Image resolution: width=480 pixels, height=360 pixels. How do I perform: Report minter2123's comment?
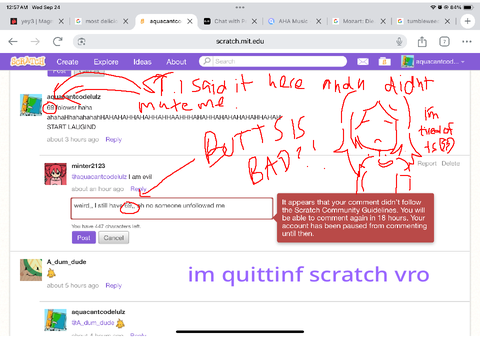(427, 164)
